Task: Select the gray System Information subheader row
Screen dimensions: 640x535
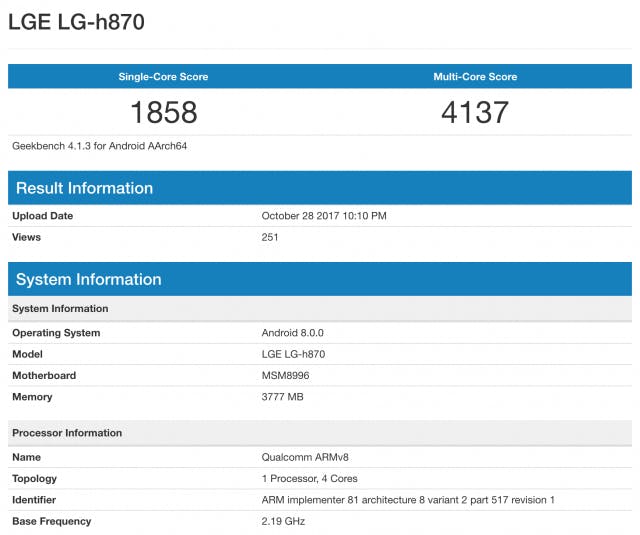Action: (320, 309)
